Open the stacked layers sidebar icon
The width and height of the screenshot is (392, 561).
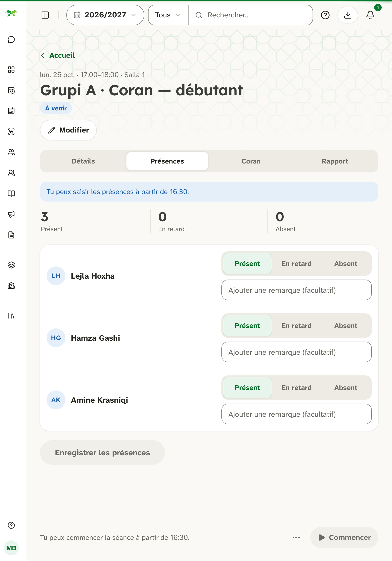(x=11, y=265)
